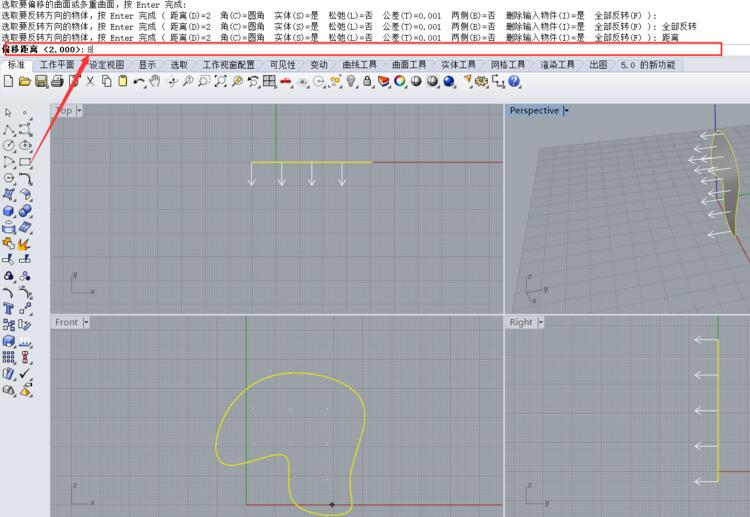
Task: Open the Front viewport dropdown arrow
Action: [86, 322]
